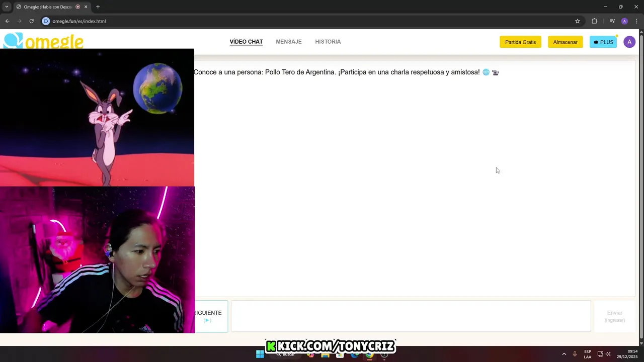Click the Chrome taskbar icon

tap(369, 354)
